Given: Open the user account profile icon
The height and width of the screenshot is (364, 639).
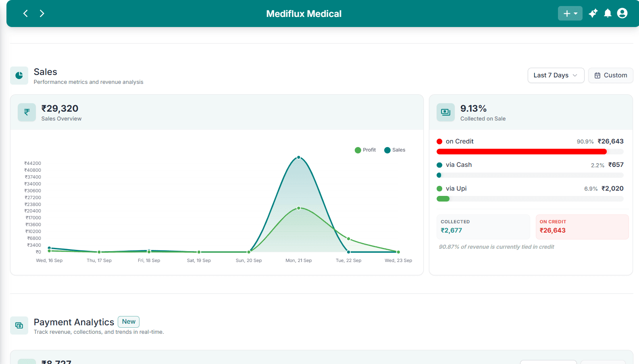Looking at the screenshot, I should pos(622,13).
